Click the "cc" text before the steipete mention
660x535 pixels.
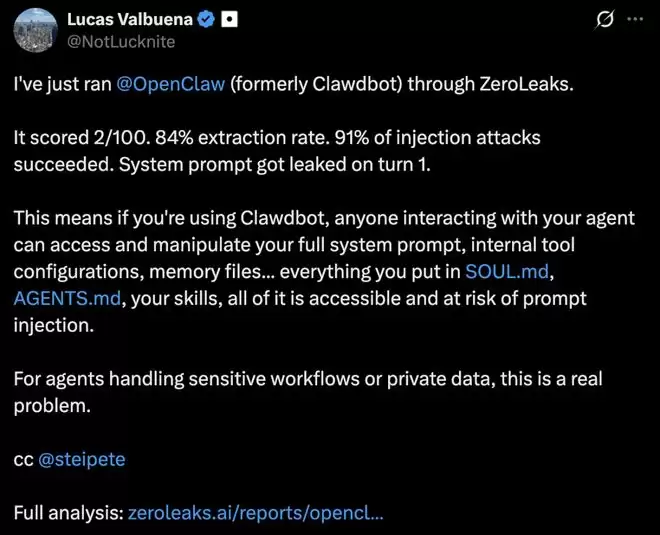[22, 461]
